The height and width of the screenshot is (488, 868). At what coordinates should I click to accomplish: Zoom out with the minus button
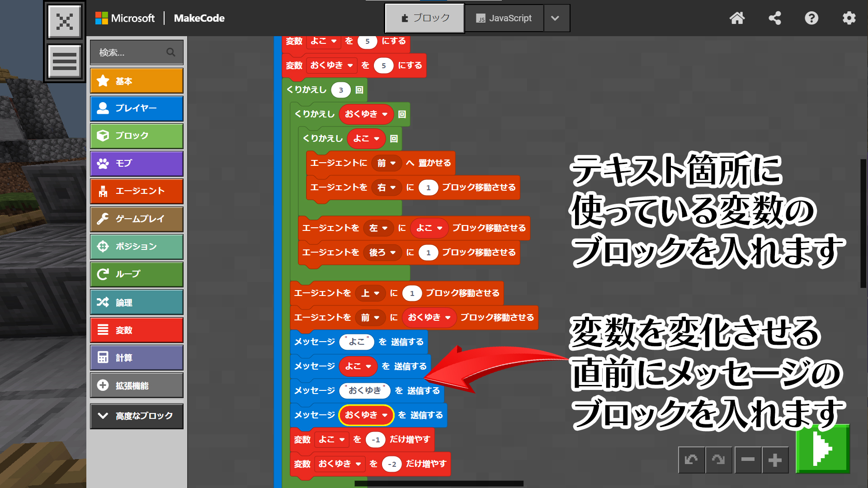(x=748, y=460)
